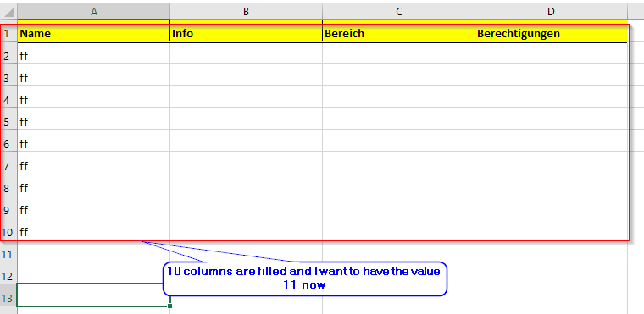644x314 pixels.
Task: Select empty cell A11
Action: click(94, 254)
